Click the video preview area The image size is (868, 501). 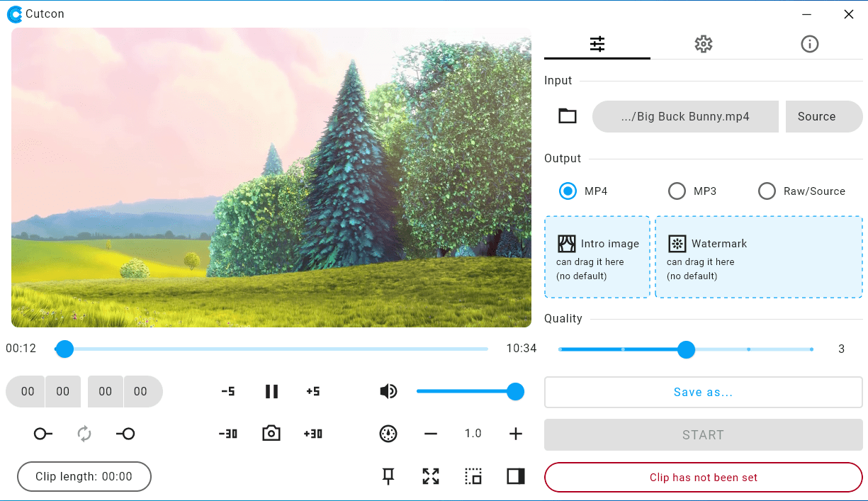271,177
